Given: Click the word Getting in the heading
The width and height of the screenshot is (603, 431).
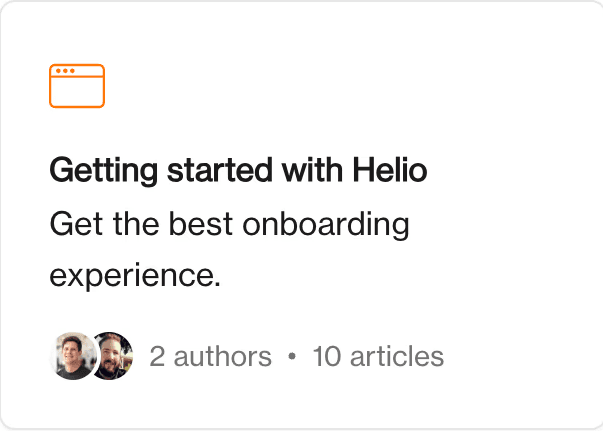Looking at the screenshot, I should point(104,170).
